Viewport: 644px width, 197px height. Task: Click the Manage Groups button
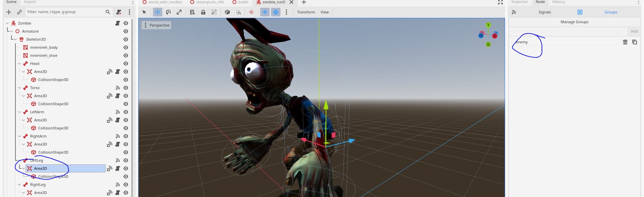[x=574, y=22]
